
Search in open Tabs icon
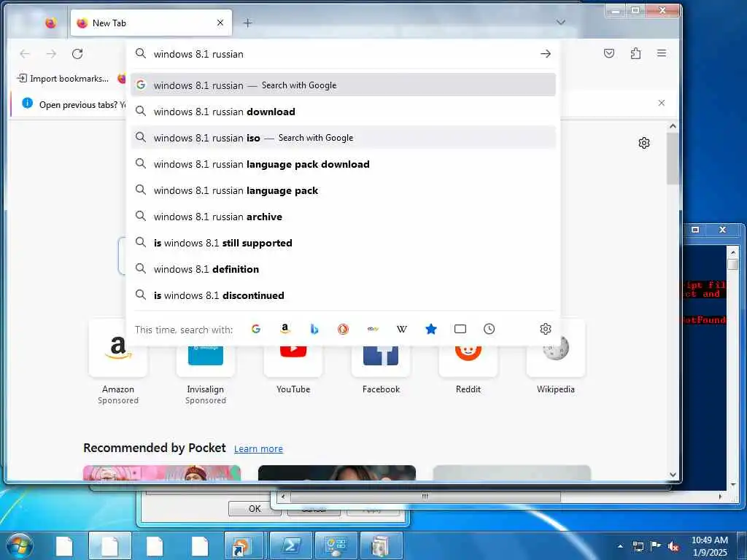(x=460, y=329)
